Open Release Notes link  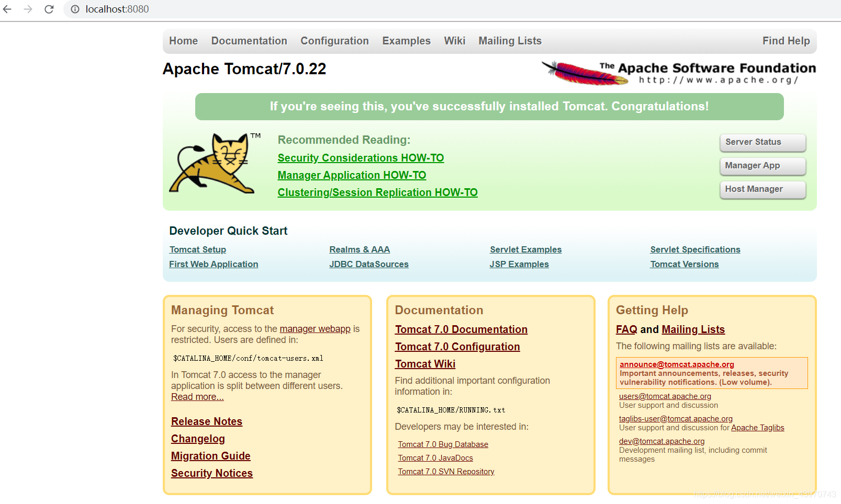tap(207, 421)
